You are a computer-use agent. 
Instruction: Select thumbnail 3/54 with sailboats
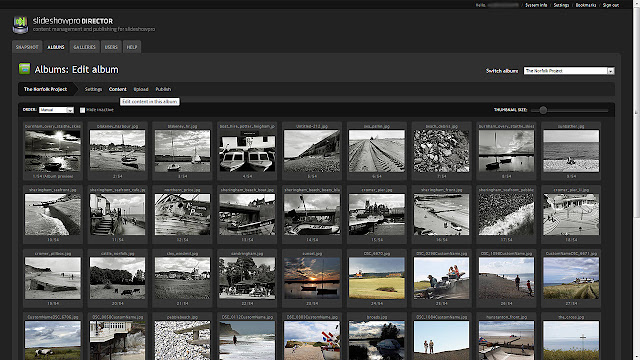(x=182, y=151)
